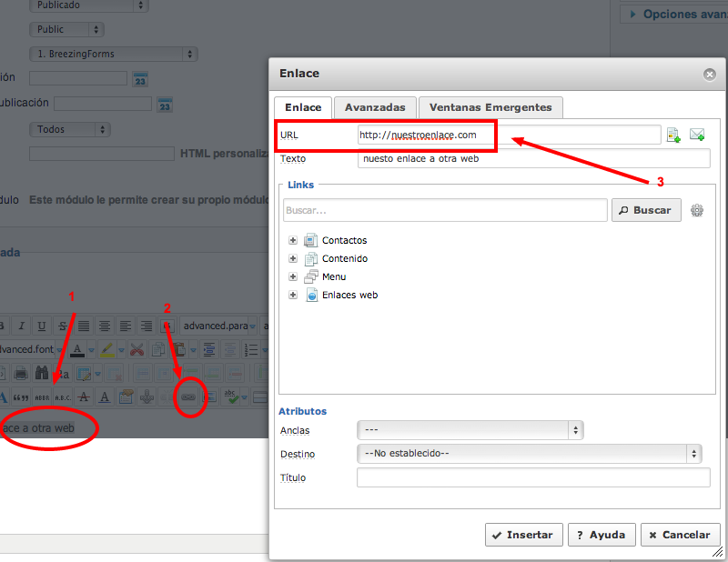Click the spellcheck abc icon
The height and width of the screenshot is (562, 728).
point(231,397)
